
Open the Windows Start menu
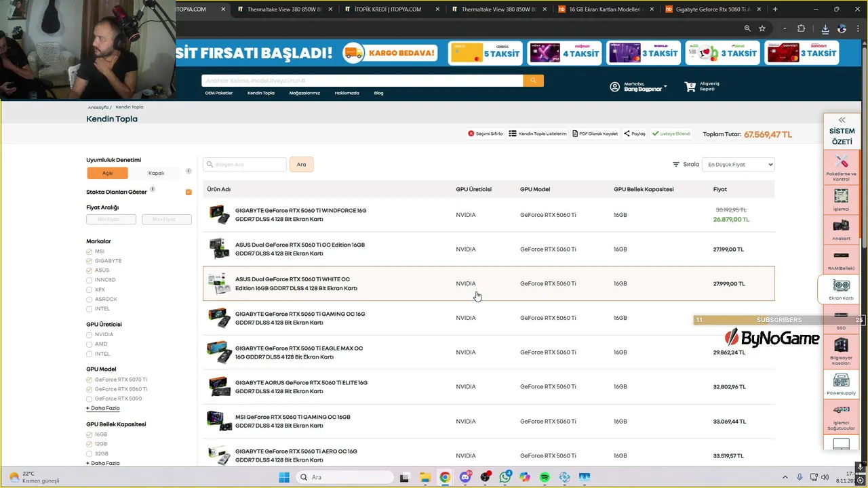(x=284, y=477)
